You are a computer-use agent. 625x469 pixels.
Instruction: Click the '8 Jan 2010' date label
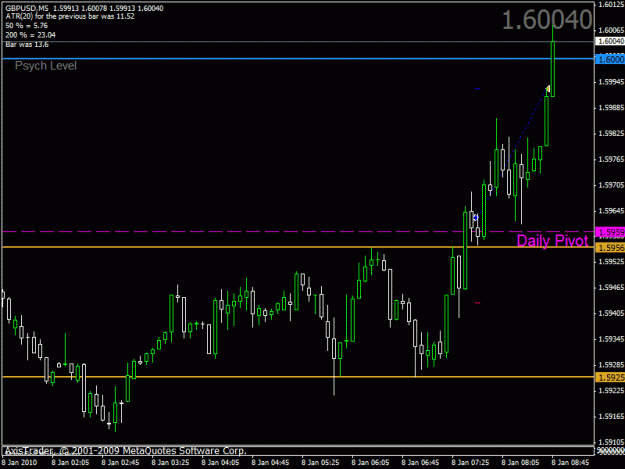[x=19, y=463]
